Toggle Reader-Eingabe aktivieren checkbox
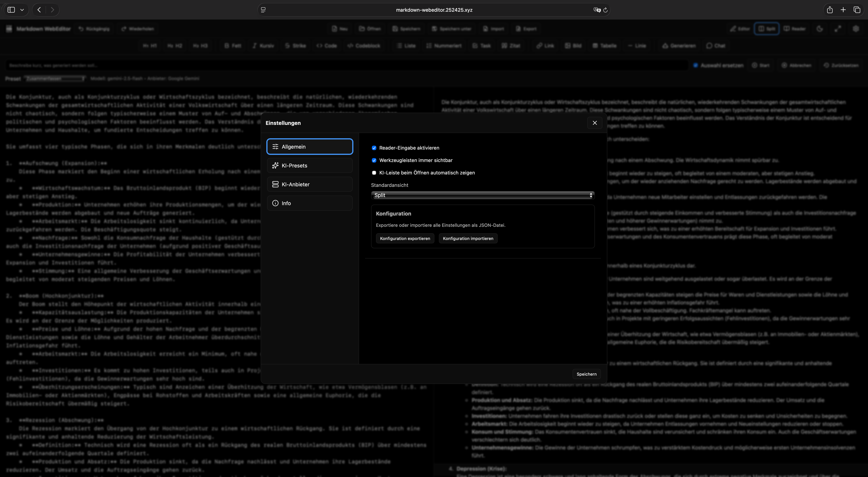This screenshot has height=477, width=868. click(374, 148)
